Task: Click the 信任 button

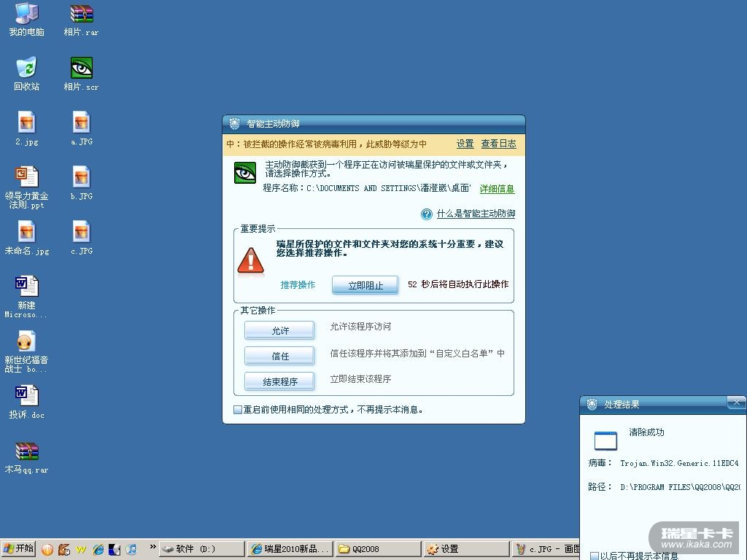Action: pos(279,356)
